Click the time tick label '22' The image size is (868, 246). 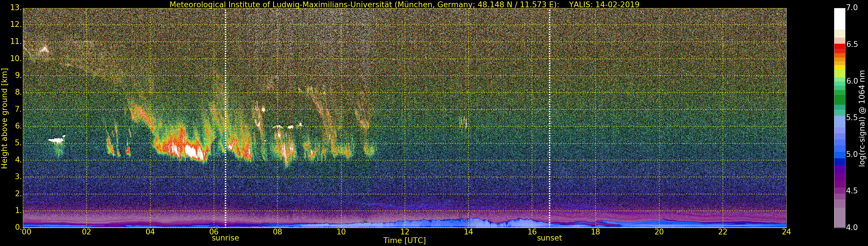click(x=723, y=232)
